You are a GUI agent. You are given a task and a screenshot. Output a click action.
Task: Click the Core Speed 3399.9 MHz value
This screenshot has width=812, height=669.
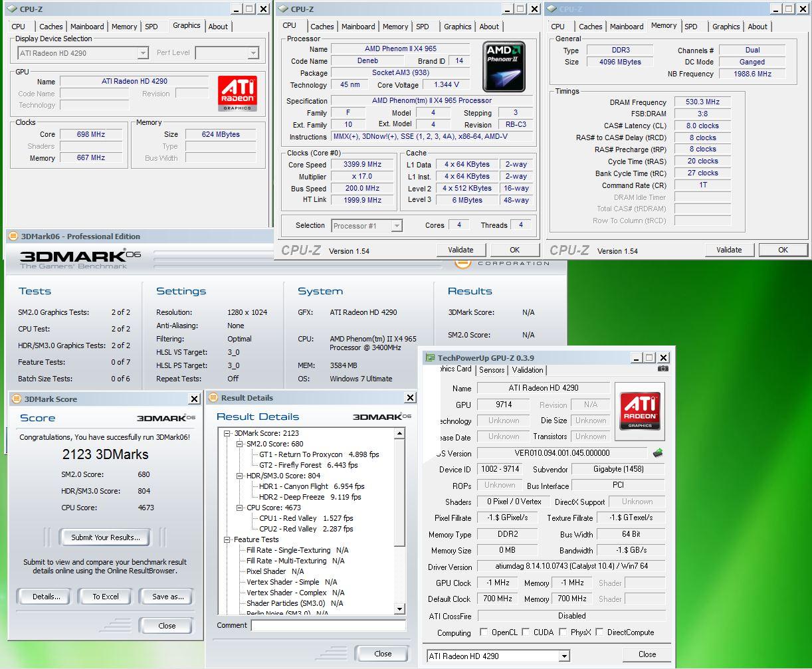pyautogui.click(x=362, y=165)
